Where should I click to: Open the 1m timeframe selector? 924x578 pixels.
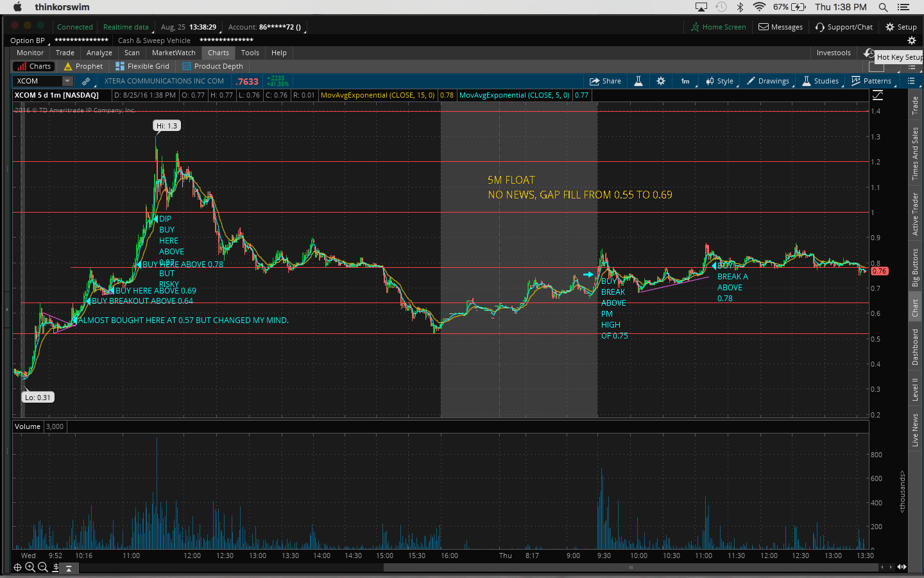tap(685, 81)
